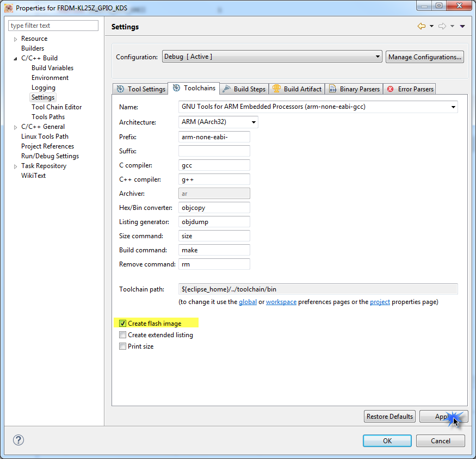
Task: Select Environment tree item
Action: [x=50, y=78]
